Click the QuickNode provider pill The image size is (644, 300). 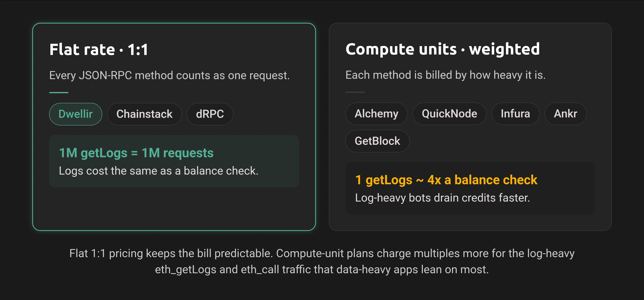449,114
